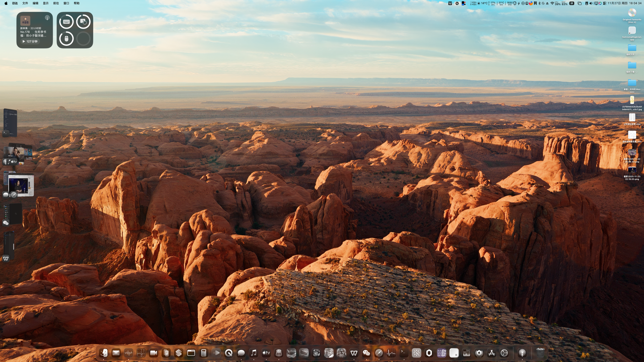644x362 pixels.
Task: Open Finder from the Dock
Action: pyautogui.click(x=103, y=353)
